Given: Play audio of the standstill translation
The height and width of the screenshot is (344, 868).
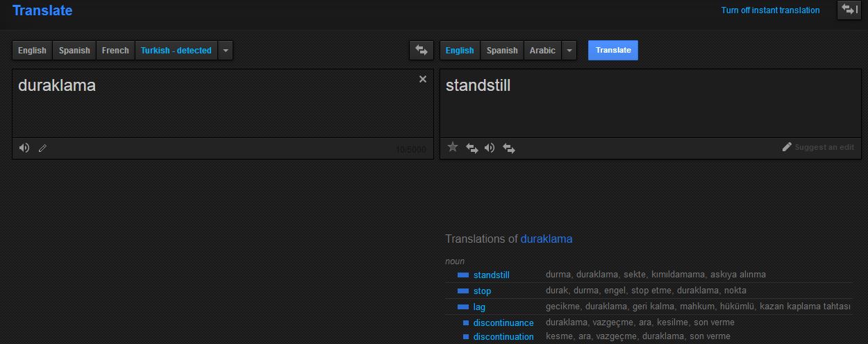Looking at the screenshot, I should pos(490,148).
